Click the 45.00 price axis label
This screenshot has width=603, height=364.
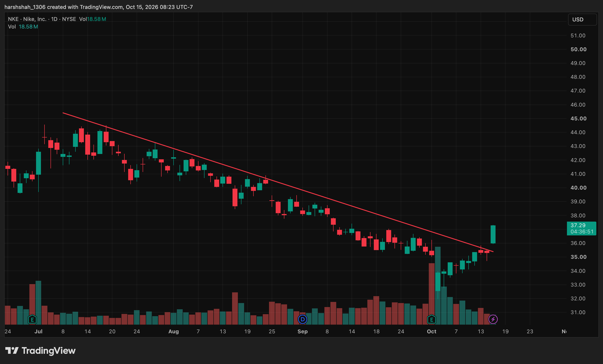coord(578,118)
